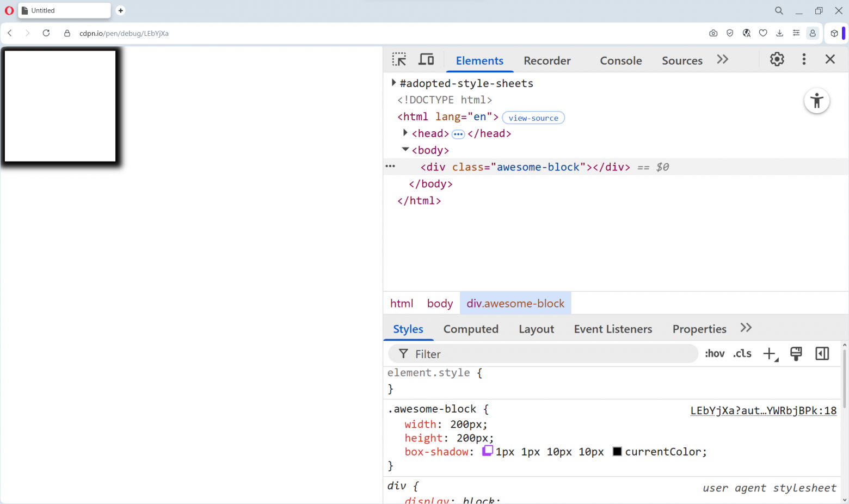Click the address bar URL
This screenshot has width=849, height=504.
coord(124,33)
